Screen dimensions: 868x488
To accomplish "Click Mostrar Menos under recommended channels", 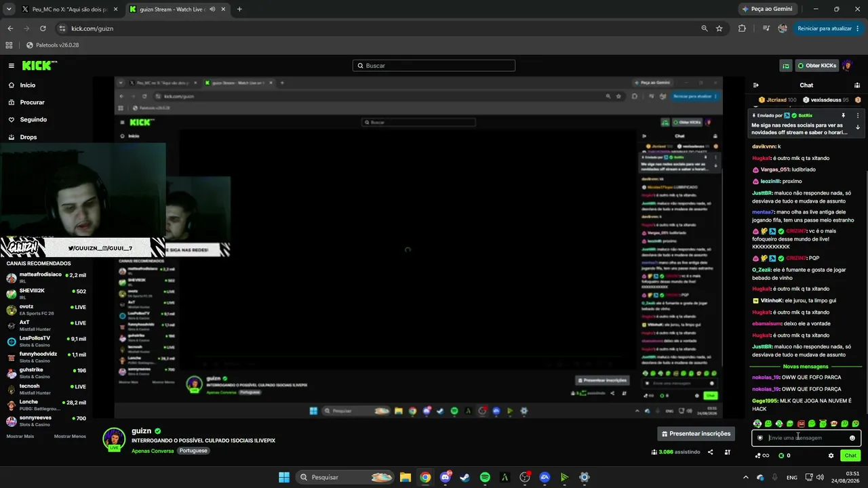I will [x=70, y=436].
